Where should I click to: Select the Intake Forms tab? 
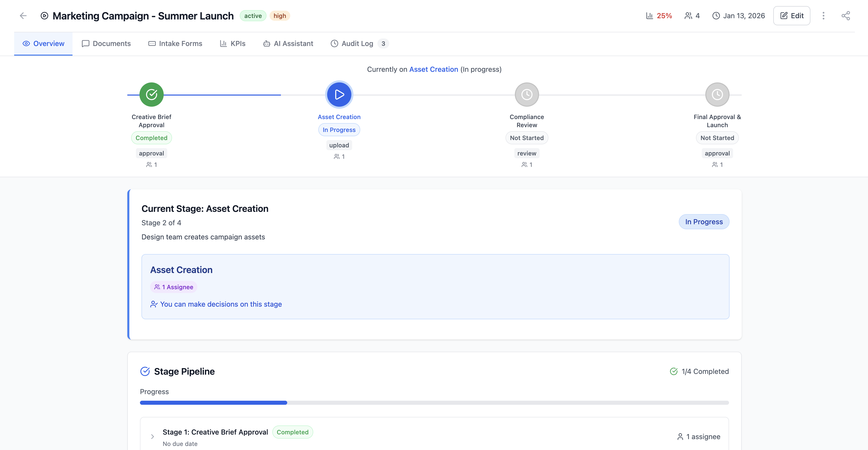click(175, 43)
